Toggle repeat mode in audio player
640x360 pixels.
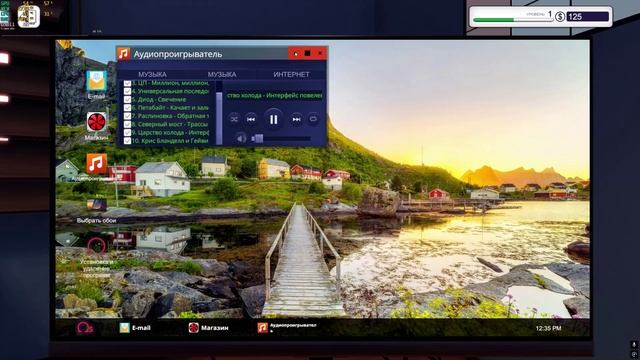(x=313, y=119)
